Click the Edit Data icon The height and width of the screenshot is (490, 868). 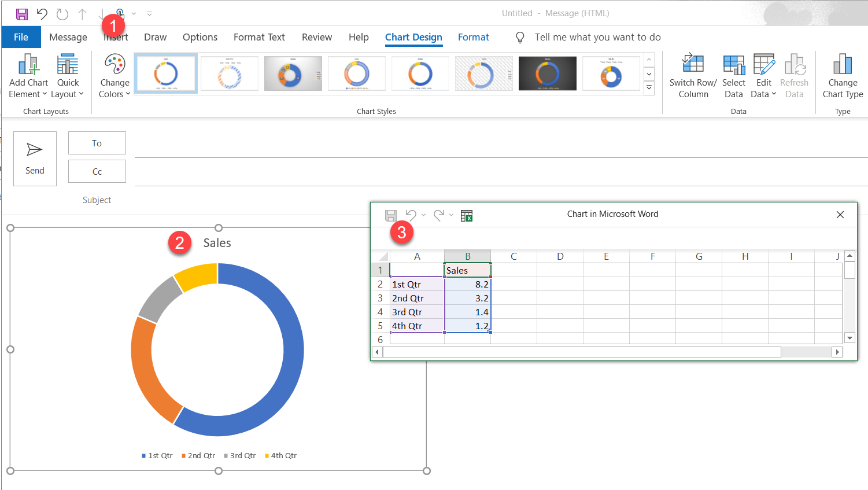[x=763, y=65]
